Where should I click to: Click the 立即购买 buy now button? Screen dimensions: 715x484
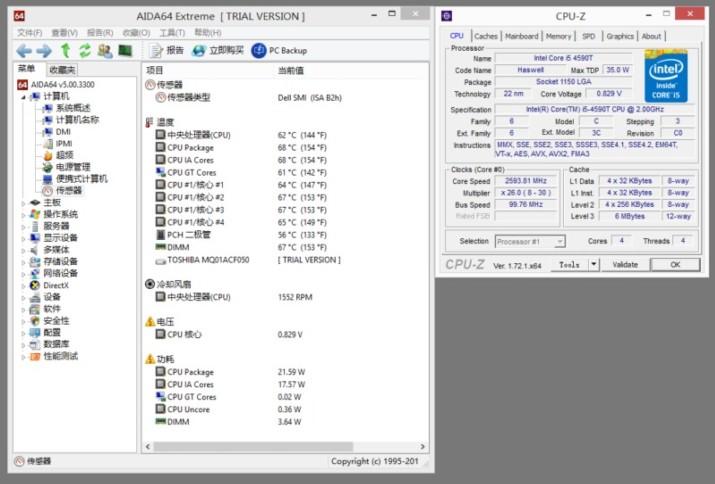[218, 51]
